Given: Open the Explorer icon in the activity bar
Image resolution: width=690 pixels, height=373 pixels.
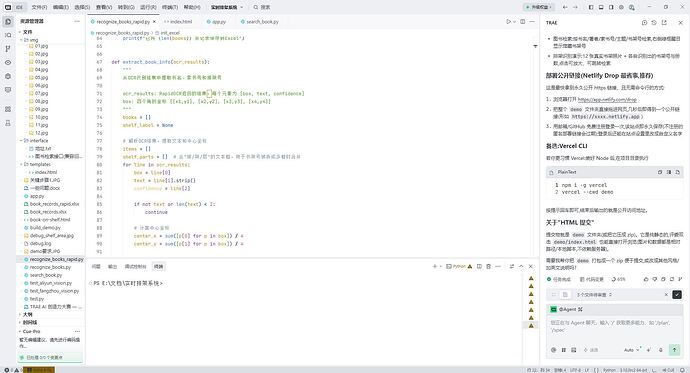Looking at the screenshot, I should (8, 22).
